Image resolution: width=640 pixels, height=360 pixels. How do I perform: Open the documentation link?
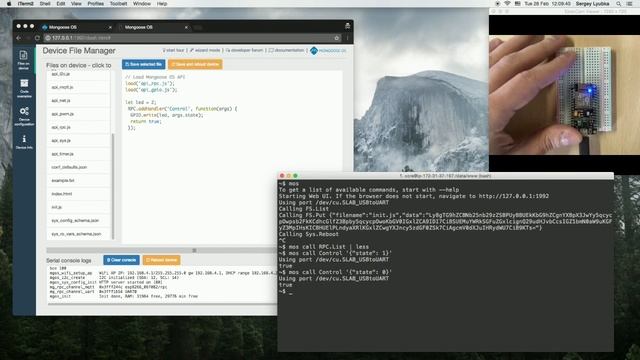pyautogui.click(x=287, y=50)
